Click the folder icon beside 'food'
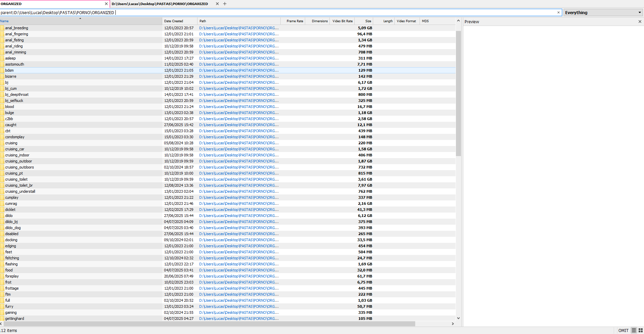The height and width of the screenshot is (334, 644). 2,270
